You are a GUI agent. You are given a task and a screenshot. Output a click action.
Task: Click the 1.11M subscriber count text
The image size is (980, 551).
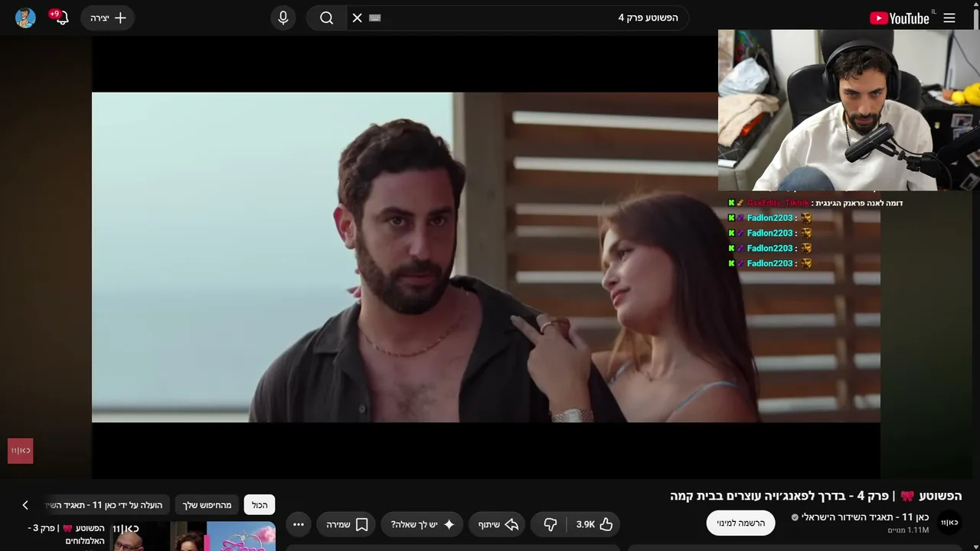(x=908, y=530)
